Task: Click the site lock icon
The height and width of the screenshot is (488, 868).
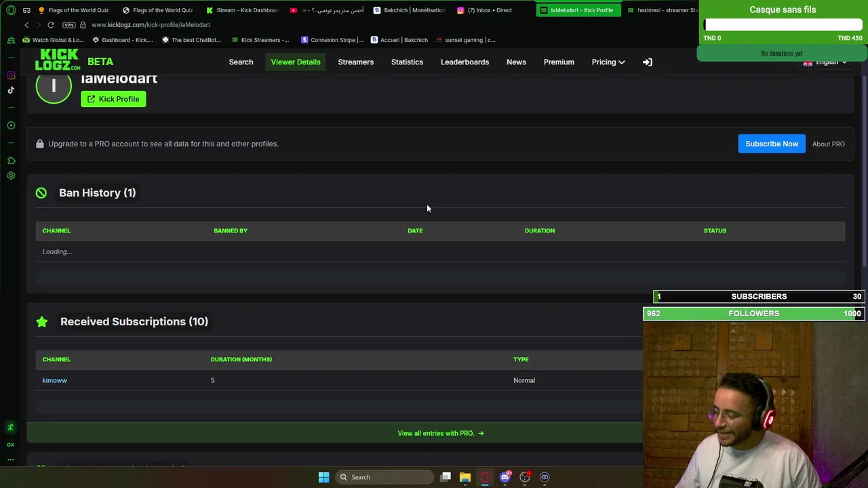Action: pyautogui.click(x=83, y=25)
